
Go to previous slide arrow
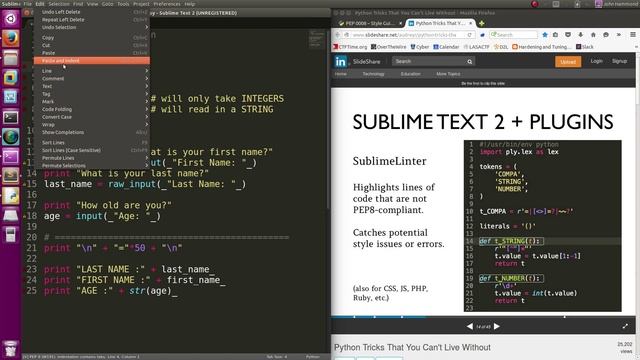pyautogui.click(x=470, y=327)
